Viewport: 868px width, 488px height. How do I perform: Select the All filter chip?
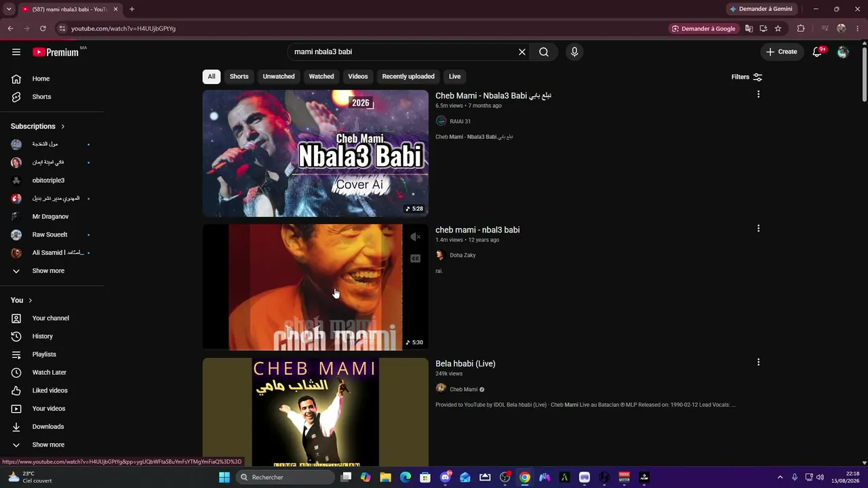click(212, 77)
